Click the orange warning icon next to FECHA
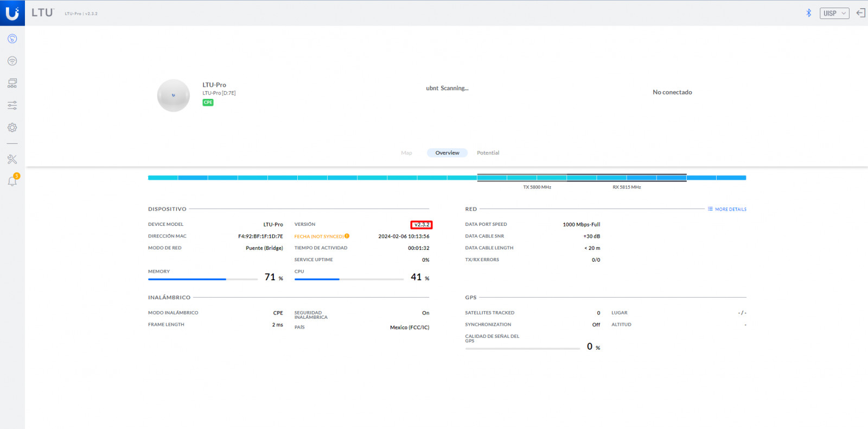Screen dimensions: 868x429 (347, 236)
